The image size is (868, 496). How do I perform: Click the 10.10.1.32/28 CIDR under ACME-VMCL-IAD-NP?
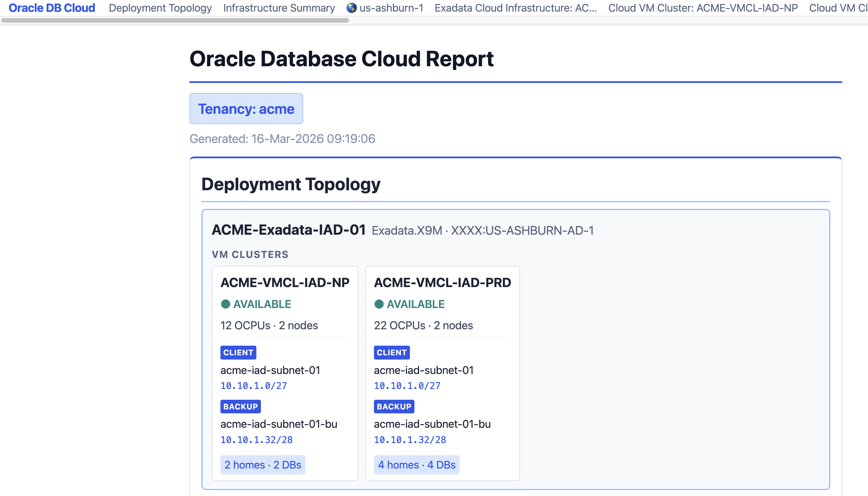256,440
